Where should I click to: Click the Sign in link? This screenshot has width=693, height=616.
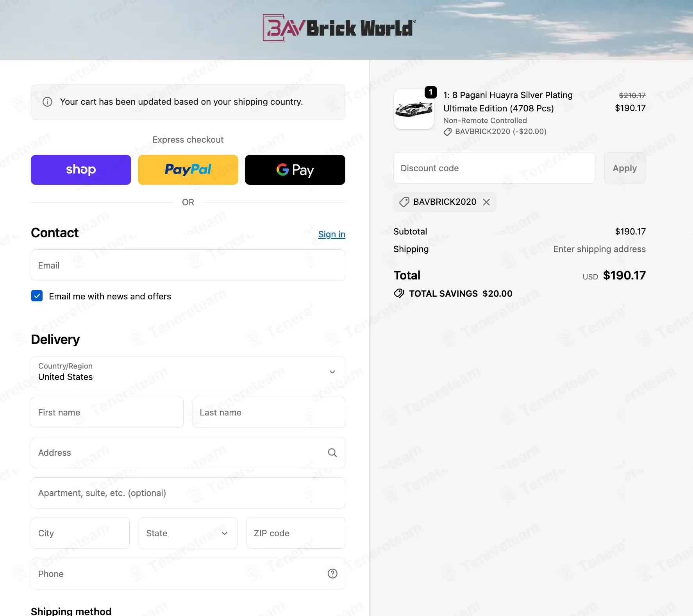pos(331,234)
